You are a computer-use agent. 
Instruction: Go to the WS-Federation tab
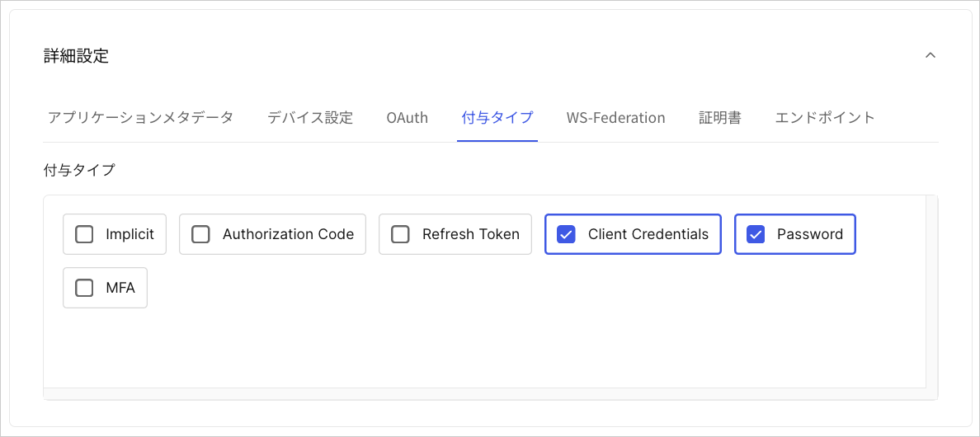(x=615, y=117)
